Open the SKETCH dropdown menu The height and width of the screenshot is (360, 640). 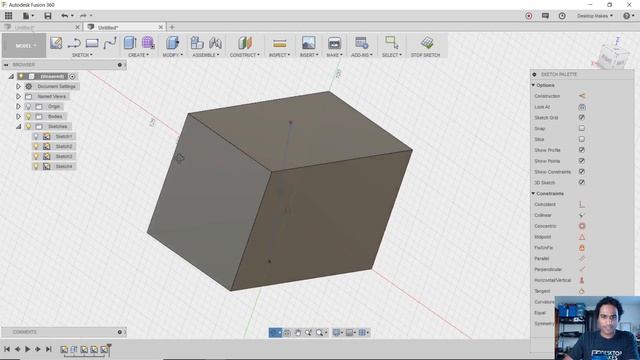click(x=82, y=55)
